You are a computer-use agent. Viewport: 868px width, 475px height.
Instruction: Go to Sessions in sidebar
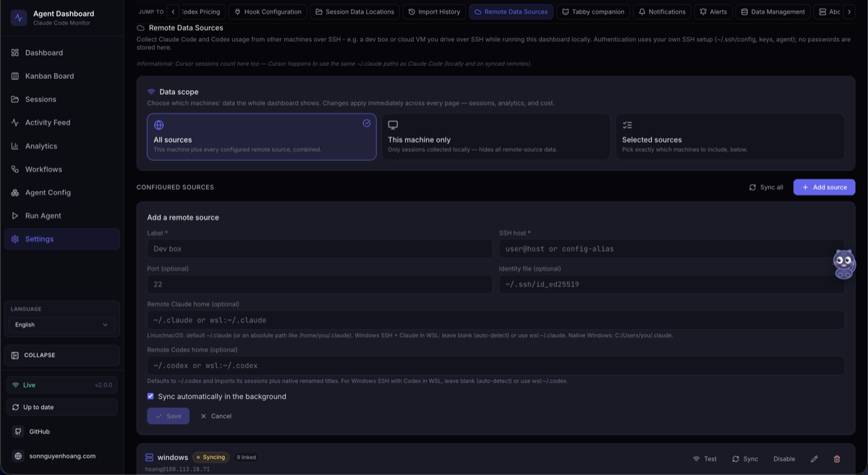(61, 99)
